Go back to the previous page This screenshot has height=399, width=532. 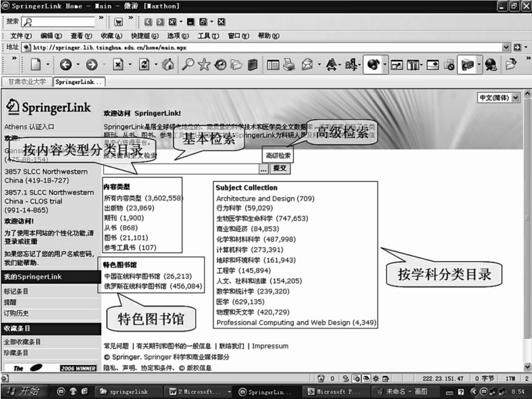click(65, 65)
